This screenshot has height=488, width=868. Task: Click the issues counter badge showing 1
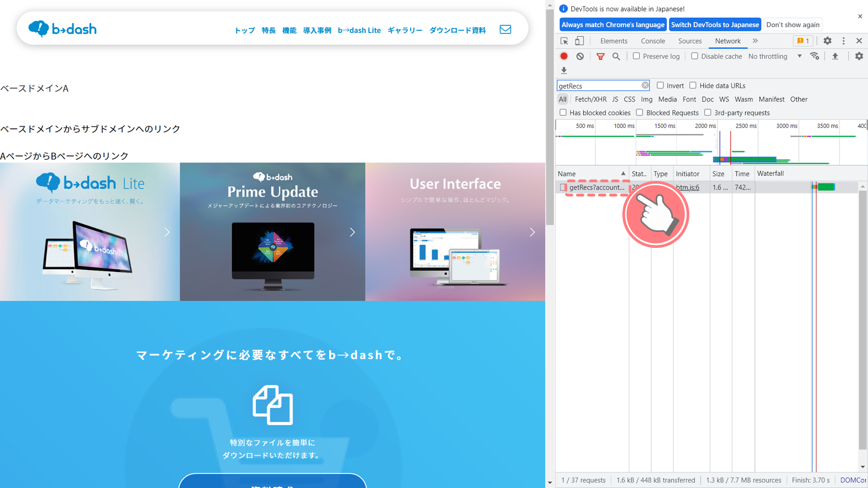coord(803,41)
